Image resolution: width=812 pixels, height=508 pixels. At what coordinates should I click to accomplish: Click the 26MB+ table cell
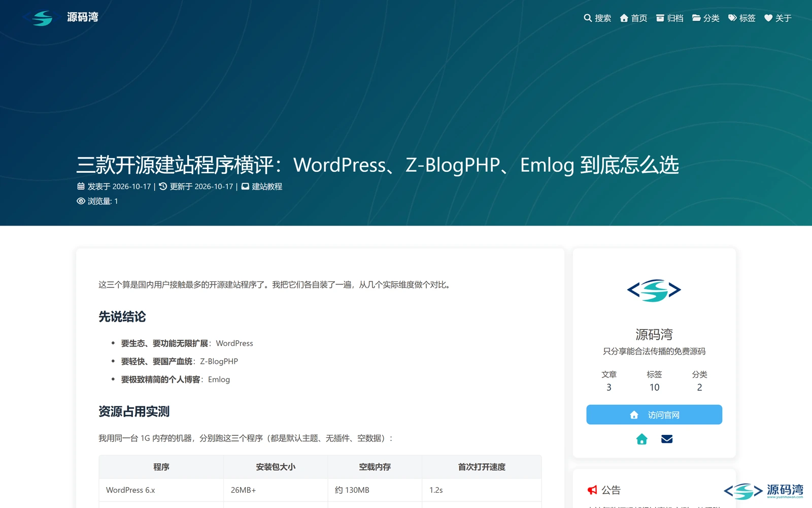276,490
